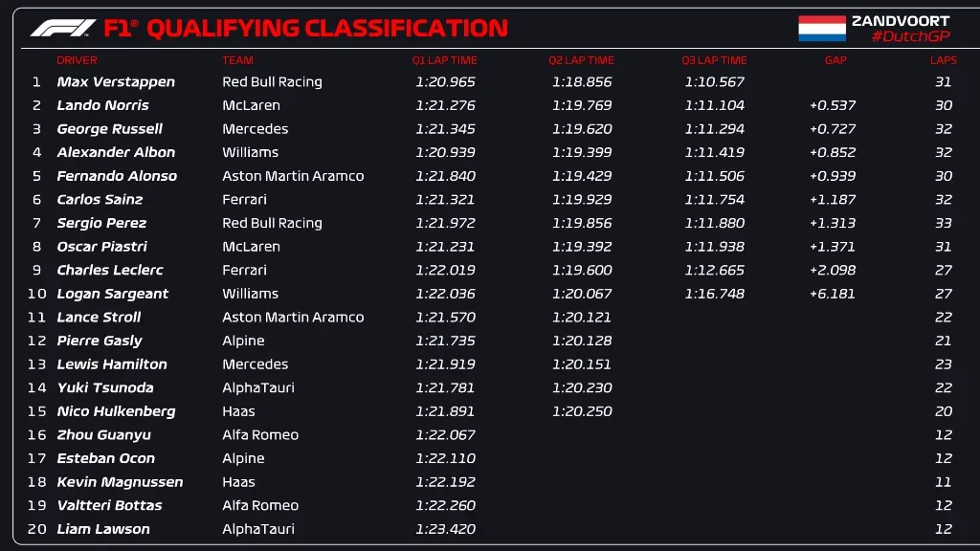The height and width of the screenshot is (551, 980).
Task: Click the GAP column header
Action: coord(835,60)
